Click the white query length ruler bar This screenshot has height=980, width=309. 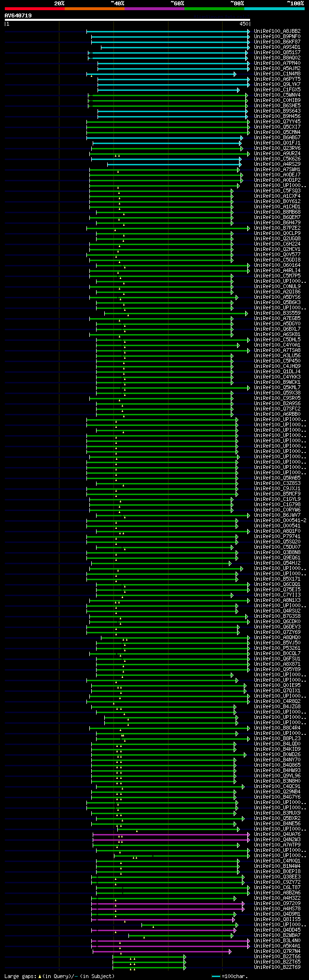(x=127, y=20)
